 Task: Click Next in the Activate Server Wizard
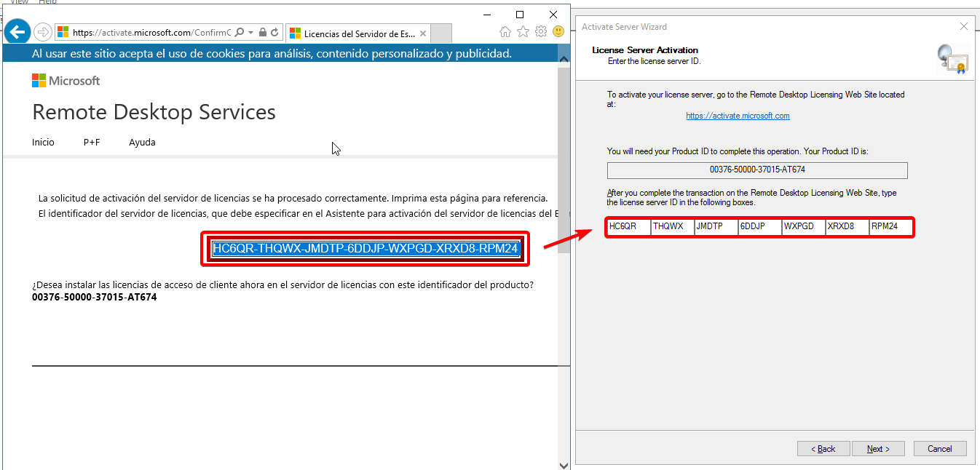878,448
